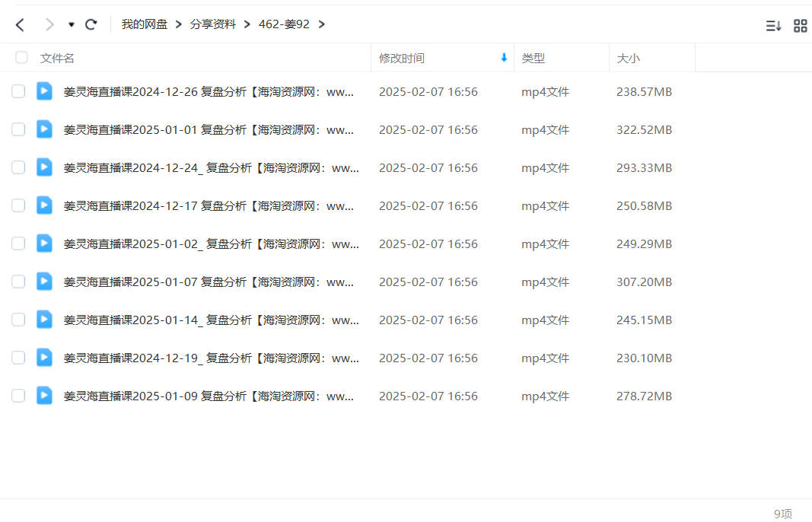The height and width of the screenshot is (522, 812).
Task: Click video icon of 2025-01-14 file
Action: (45, 320)
